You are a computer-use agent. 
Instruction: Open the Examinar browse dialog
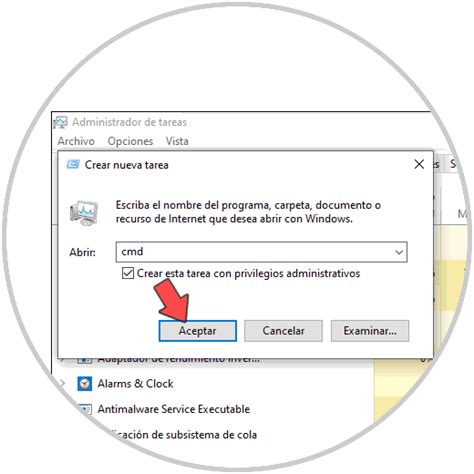[370, 331]
